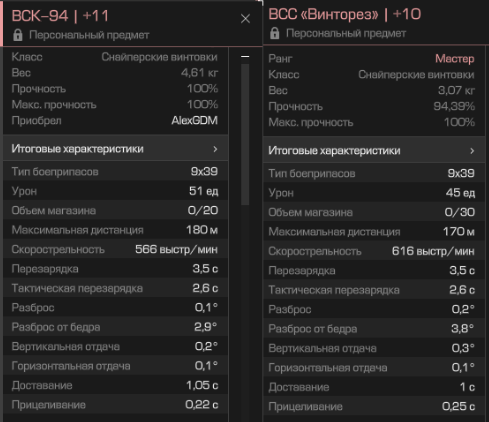The height and width of the screenshot is (422, 489).
Task: Click the ВСК-94 Прицеливание 0,22 с row
Action: [116, 405]
